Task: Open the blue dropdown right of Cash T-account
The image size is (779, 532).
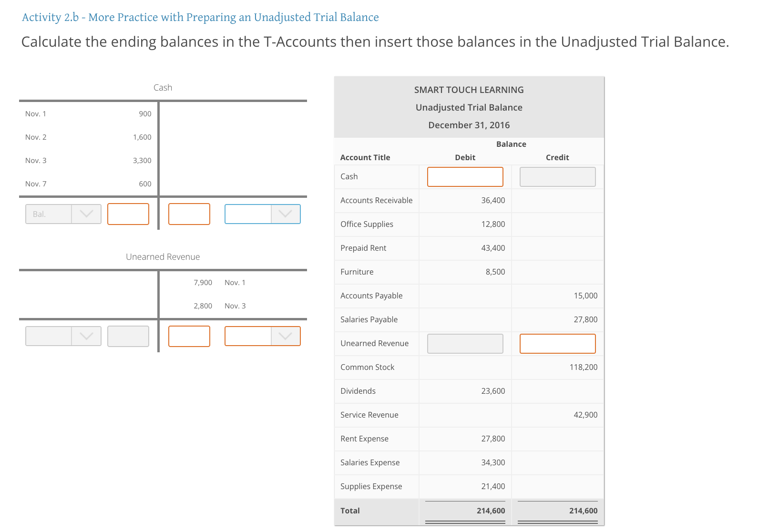Action: (x=263, y=214)
